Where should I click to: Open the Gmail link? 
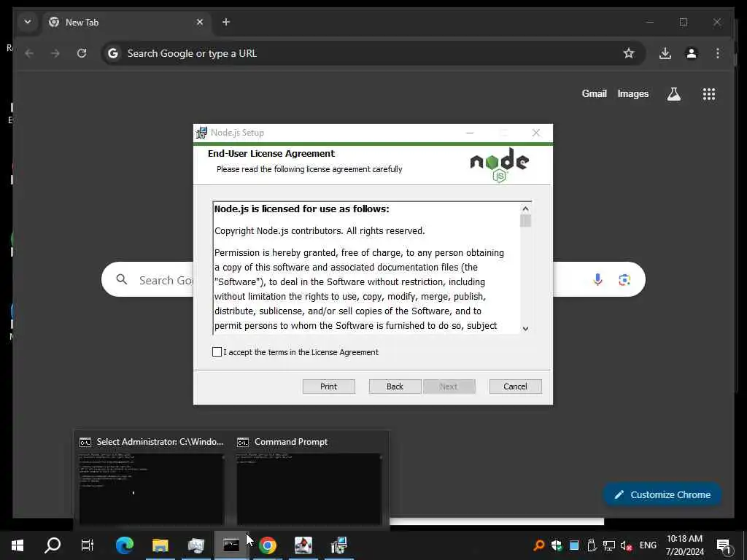click(x=594, y=94)
